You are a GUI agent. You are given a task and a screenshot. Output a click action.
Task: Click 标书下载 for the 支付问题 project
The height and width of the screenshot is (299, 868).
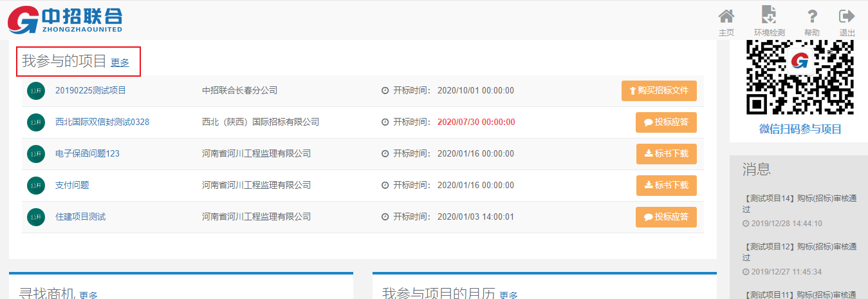pyautogui.click(x=666, y=186)
